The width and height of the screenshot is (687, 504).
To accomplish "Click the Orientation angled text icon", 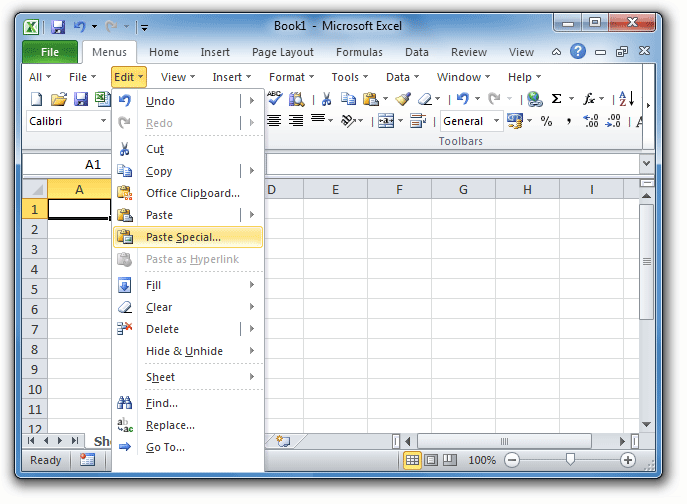I will 348,121.
